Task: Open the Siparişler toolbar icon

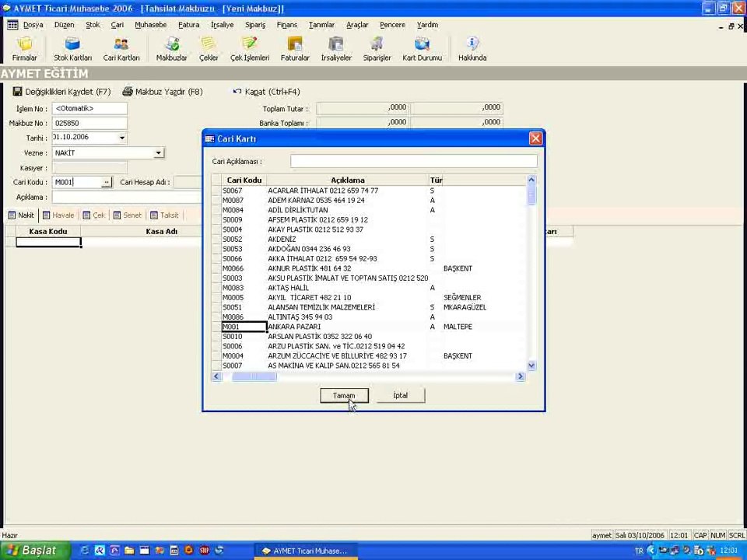Action: point(377,48)
